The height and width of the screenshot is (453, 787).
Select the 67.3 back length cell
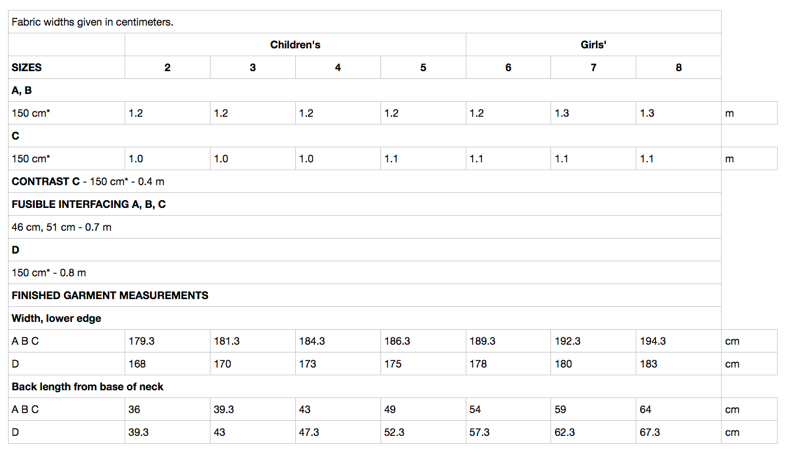click(x=650, y=433)
